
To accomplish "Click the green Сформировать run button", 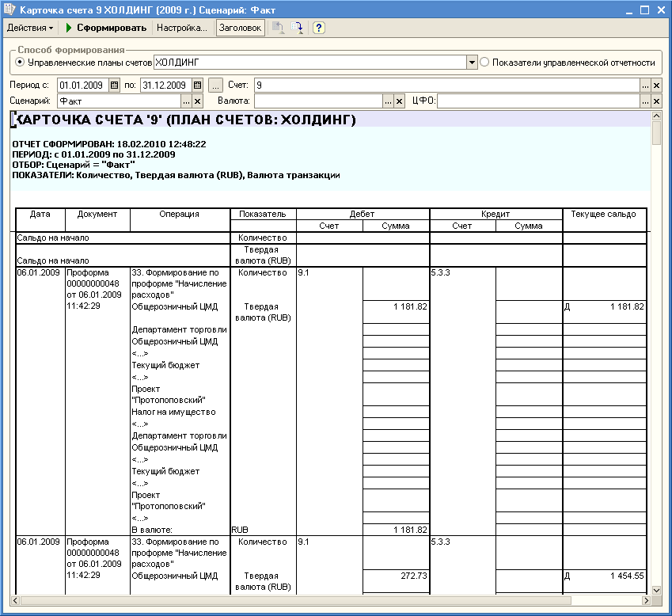I will point(106,28).
